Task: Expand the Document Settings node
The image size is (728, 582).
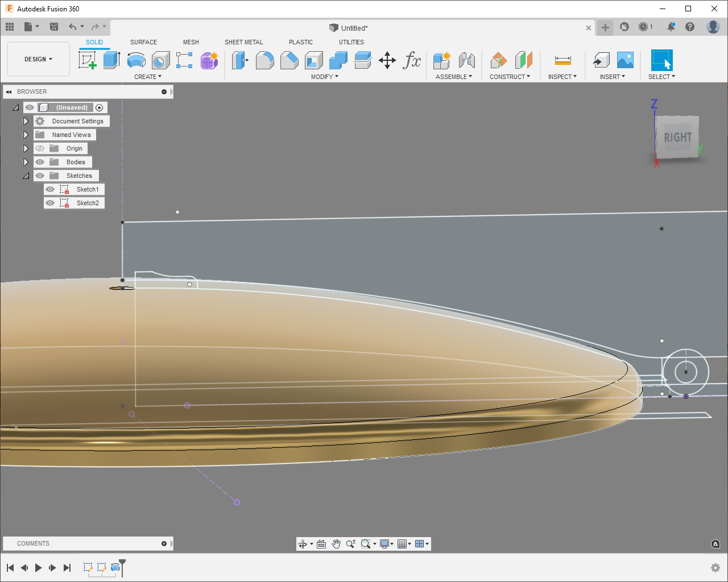Action: pos(26,121)
